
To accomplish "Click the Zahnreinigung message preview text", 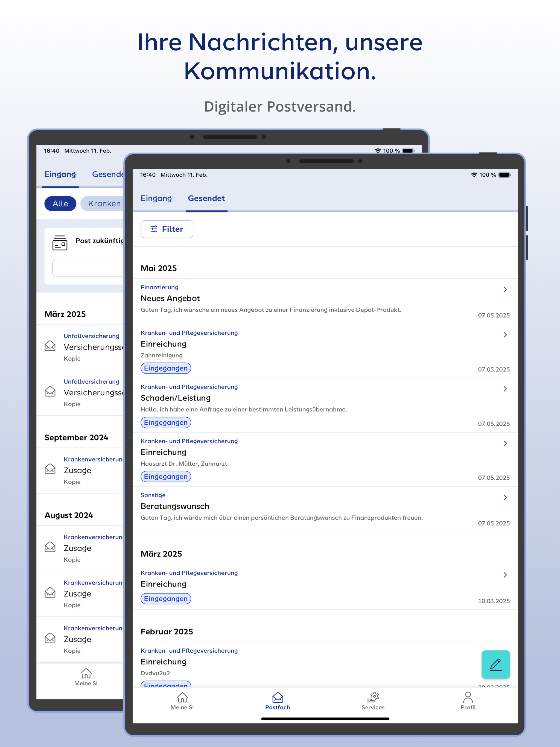I will pos(161,355).
